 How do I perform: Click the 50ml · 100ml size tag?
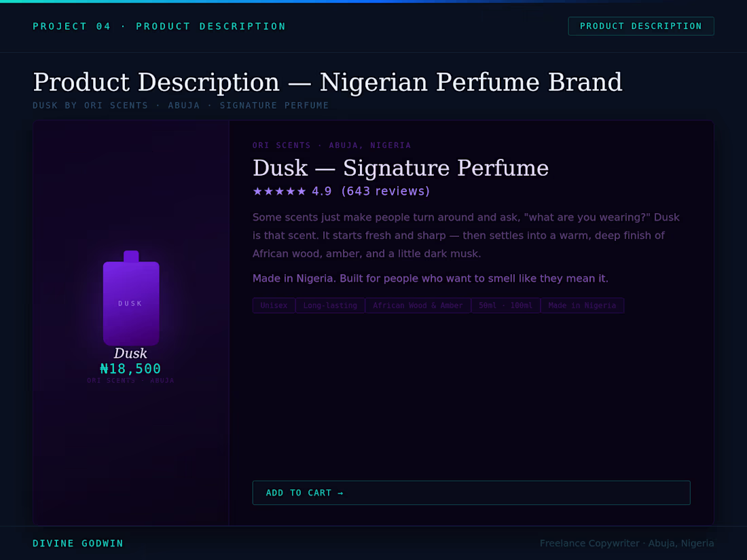[505, 305]
